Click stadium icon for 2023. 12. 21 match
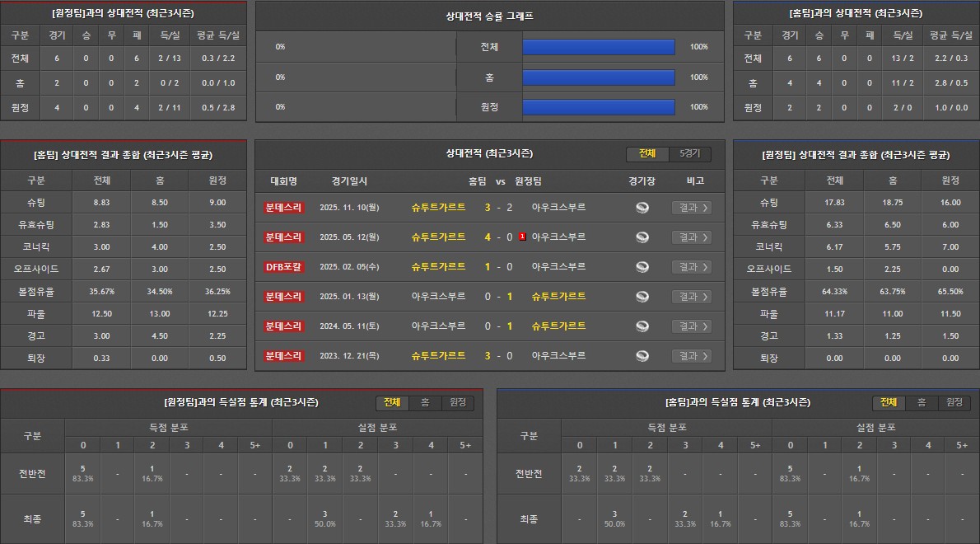The height and width of the screenshot is (544, 980). (642, 356)
